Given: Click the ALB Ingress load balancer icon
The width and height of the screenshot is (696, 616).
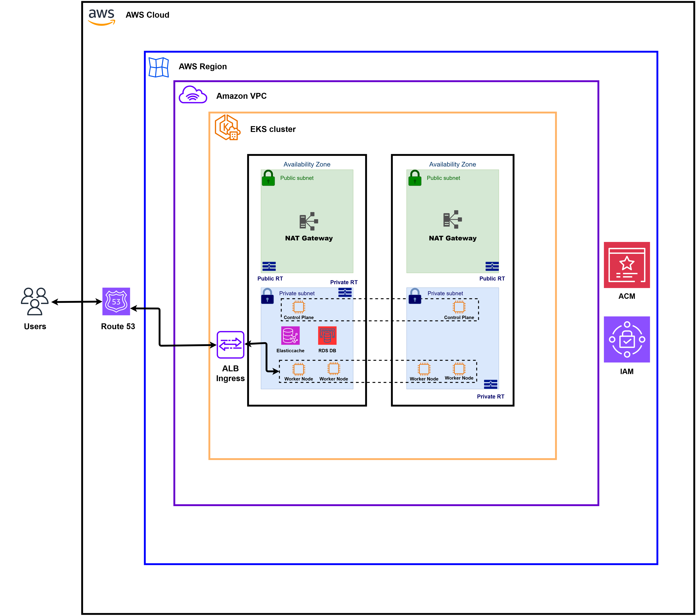Looking at the screenshot, I should [230, 345].
